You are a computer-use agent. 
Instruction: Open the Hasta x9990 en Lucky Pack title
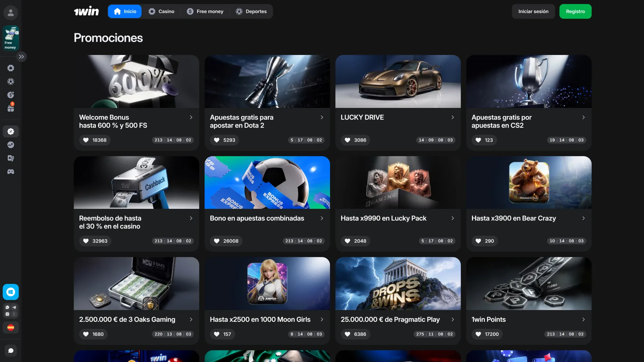383,218
